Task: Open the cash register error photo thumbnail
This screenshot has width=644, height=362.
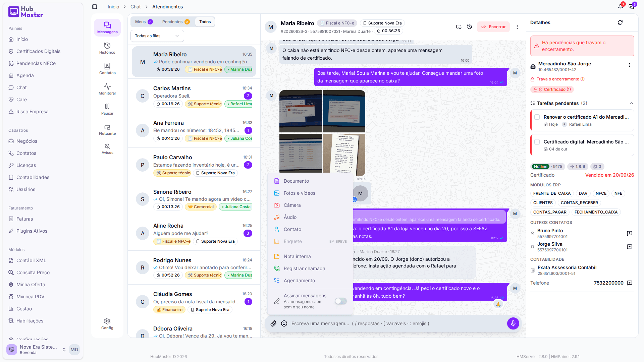Action: (301, 111)
